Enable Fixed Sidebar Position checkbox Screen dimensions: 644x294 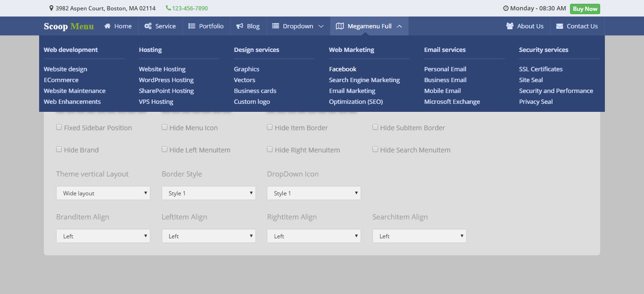59,127
